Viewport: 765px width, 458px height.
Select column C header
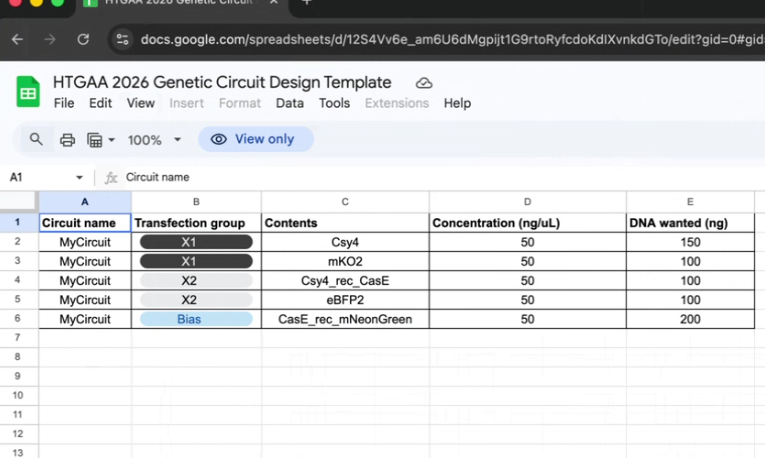[345, 202]
